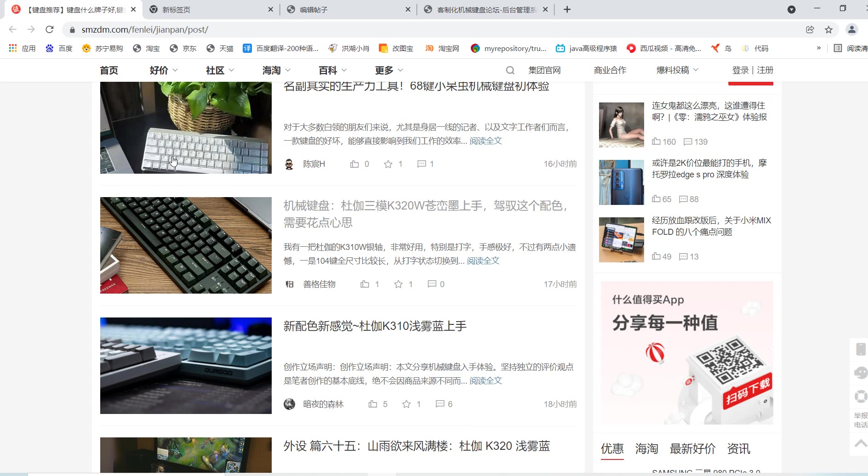The image size is (868, 476).
Task: Open the 百度 bookmark
Action: [59, 48]
